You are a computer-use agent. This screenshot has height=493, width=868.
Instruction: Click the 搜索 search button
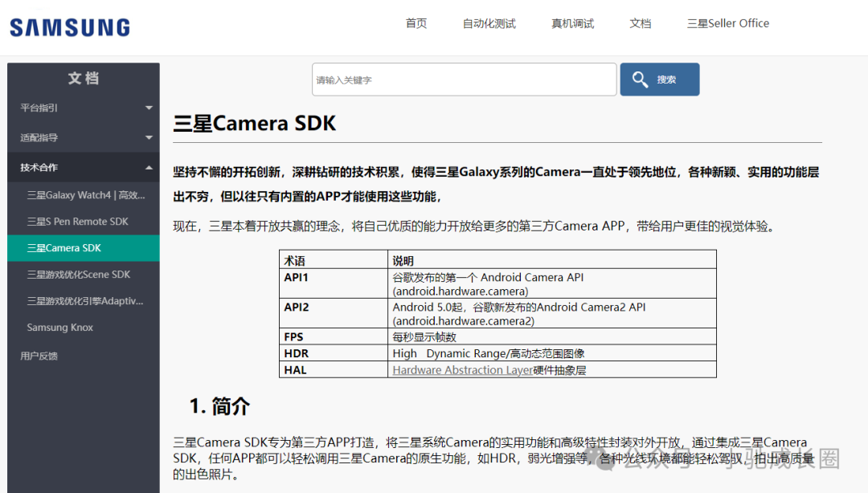[x=659, y=79]
